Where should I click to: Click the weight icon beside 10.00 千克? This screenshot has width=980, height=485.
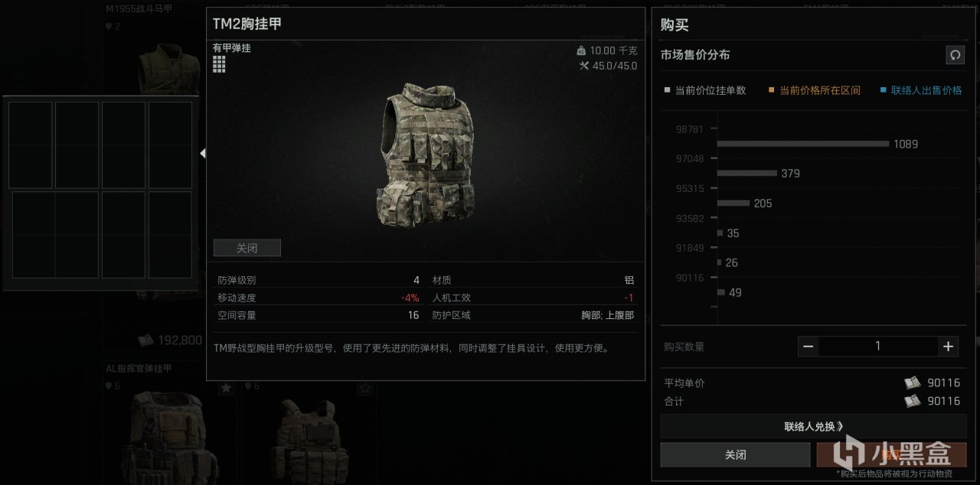581,50
